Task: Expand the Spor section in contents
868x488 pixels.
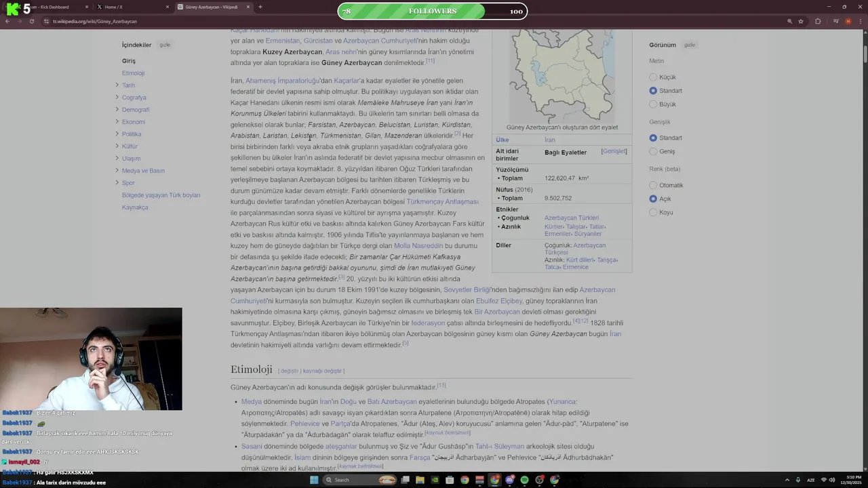Action: point(117,183)
